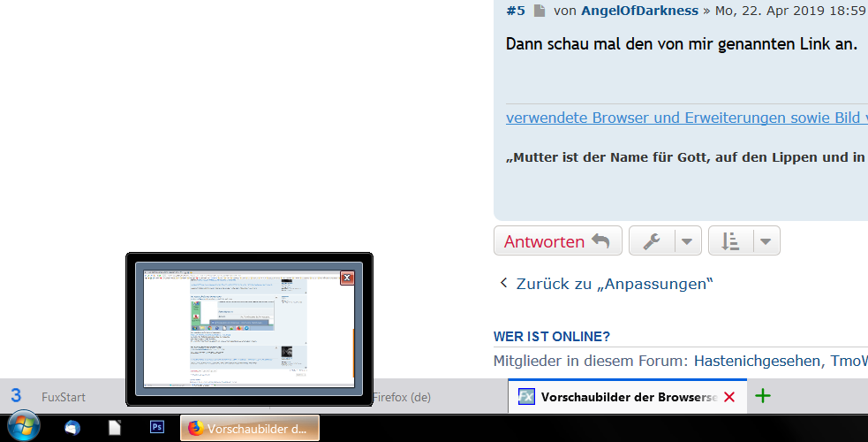Expand the topic tools dropdown arrow
This screenshot has width=868, height=442.
pyautogui.click(x=688, y=241)
